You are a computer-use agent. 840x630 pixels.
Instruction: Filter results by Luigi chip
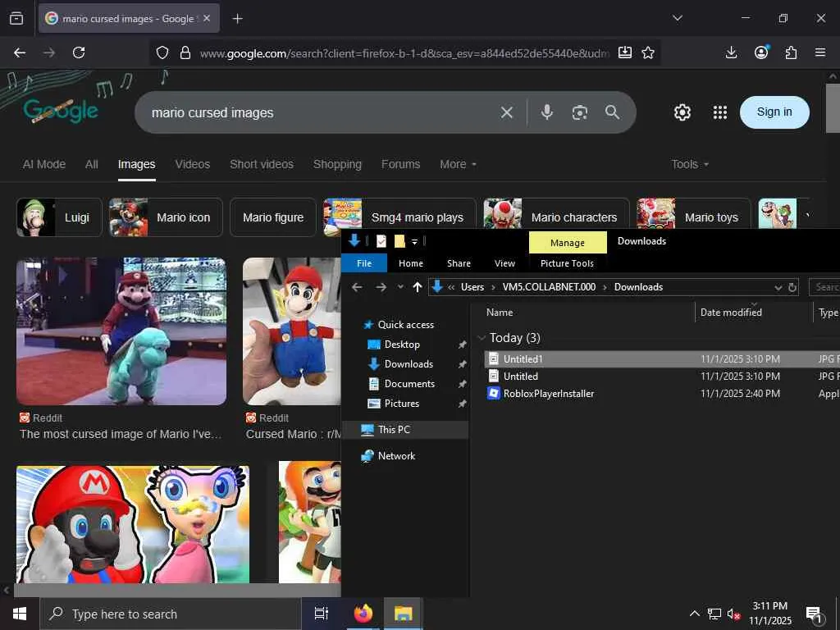(x=59, y=217)
